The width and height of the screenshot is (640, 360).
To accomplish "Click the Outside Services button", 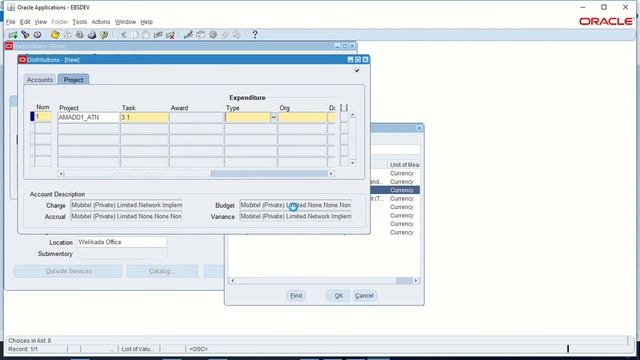I will pyautogui.click(x=68, y=271).
